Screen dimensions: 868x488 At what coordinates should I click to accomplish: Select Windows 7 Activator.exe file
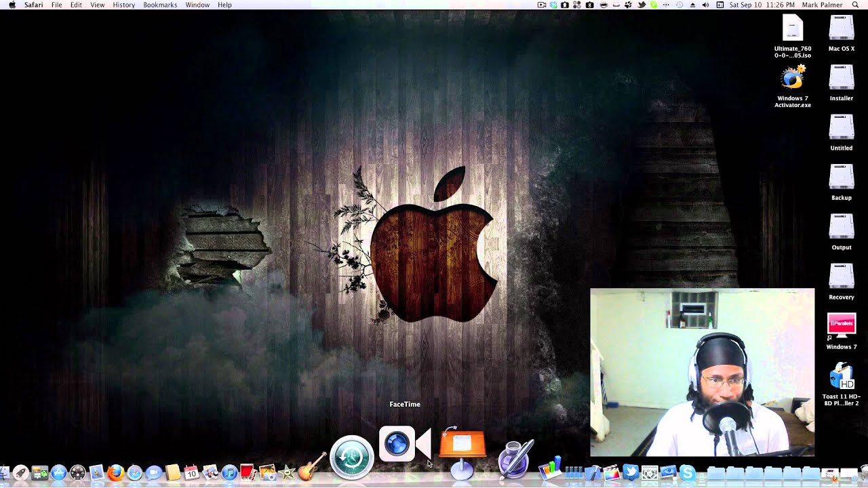pyautogui.click(x=793, y=85)
